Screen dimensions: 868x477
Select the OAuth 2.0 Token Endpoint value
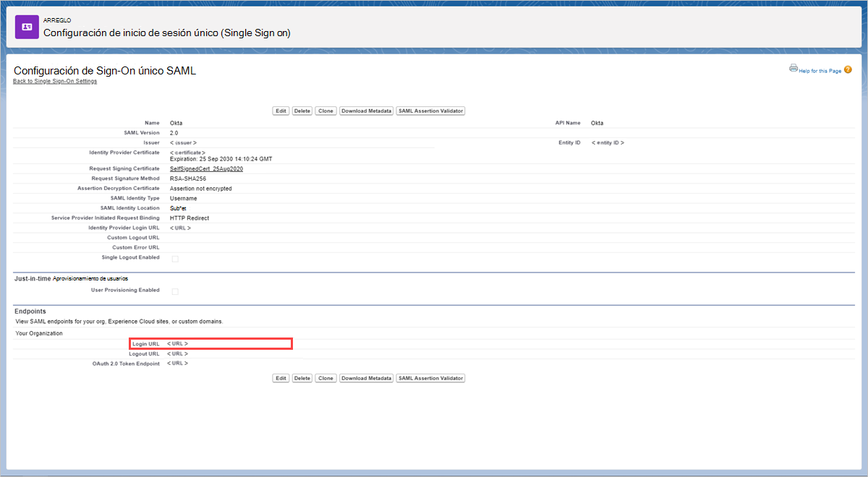[177, 364]
